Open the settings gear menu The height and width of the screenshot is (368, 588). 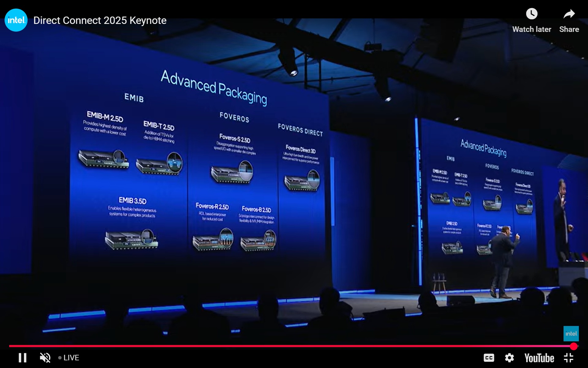(509, 358)
